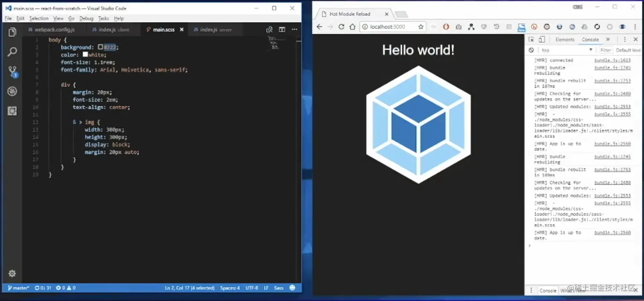644x301 pixels.
Task: Click 'Ln 2, Col 17' position in status bar
Action: [190, 288]
